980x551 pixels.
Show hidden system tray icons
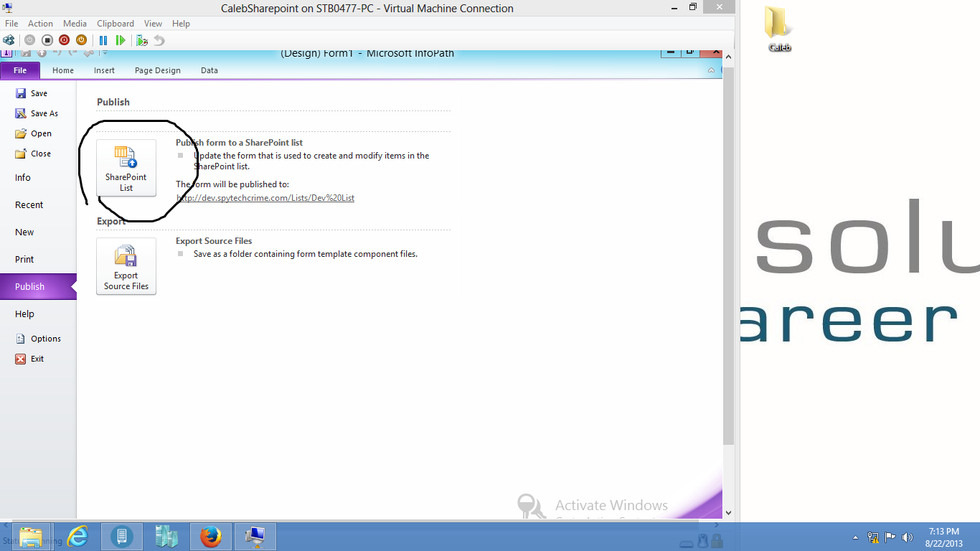pyautogui.click(x=855, y=537)
